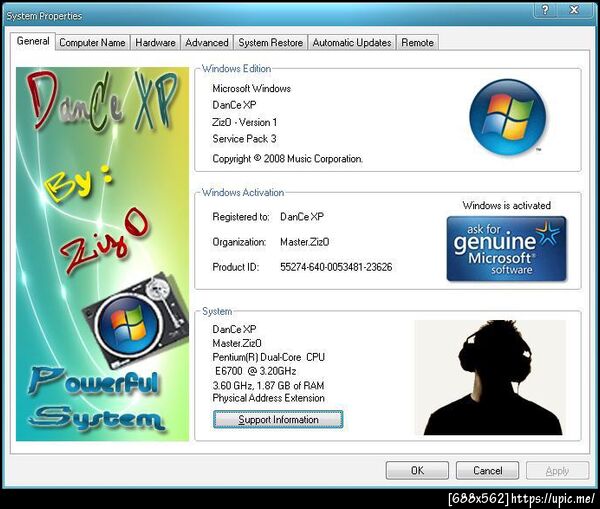Image resolution: width=600 pixels, height=509 pixels.
Task: Click the Product ID 55274-640-0053481-23626
Action: (336, 267)
